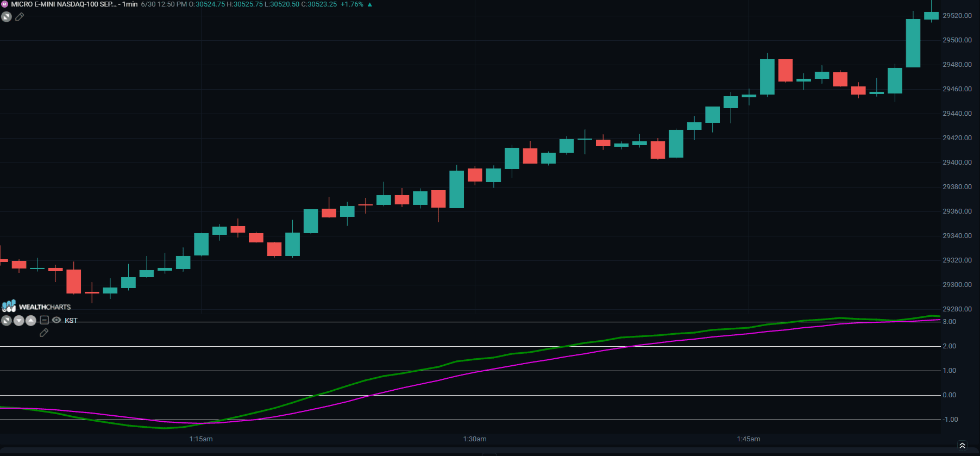Click the double chevron up button
Image resolution: width=980 pixels, height=456 pixels.
[962, 446]
